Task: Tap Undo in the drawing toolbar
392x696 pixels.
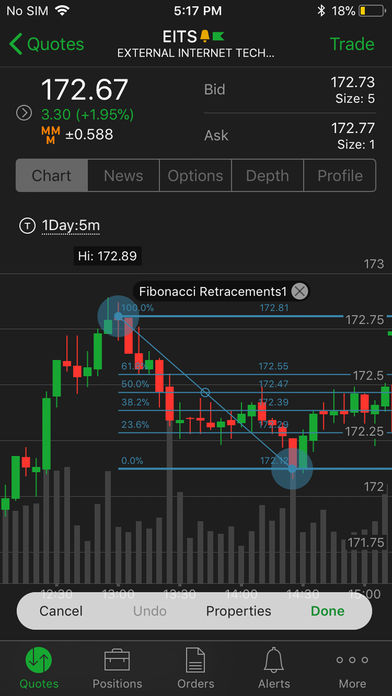Action: [150, 611]
